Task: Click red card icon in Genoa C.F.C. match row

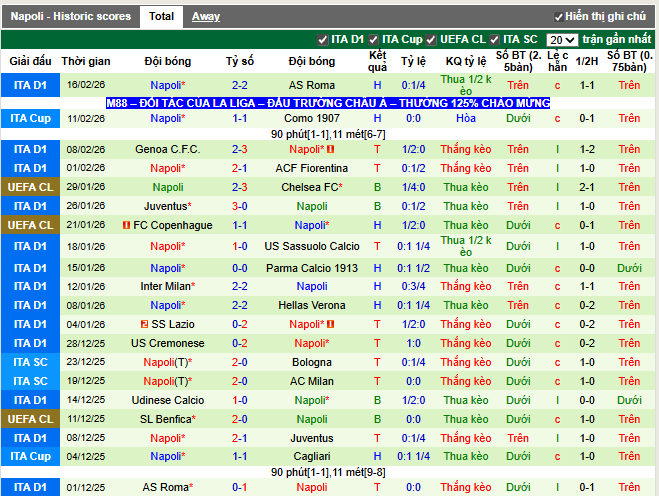Action: point(329,150)
